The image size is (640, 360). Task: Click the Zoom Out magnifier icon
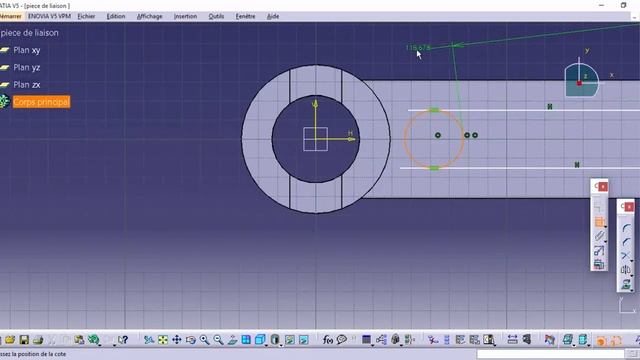[218, 340]
